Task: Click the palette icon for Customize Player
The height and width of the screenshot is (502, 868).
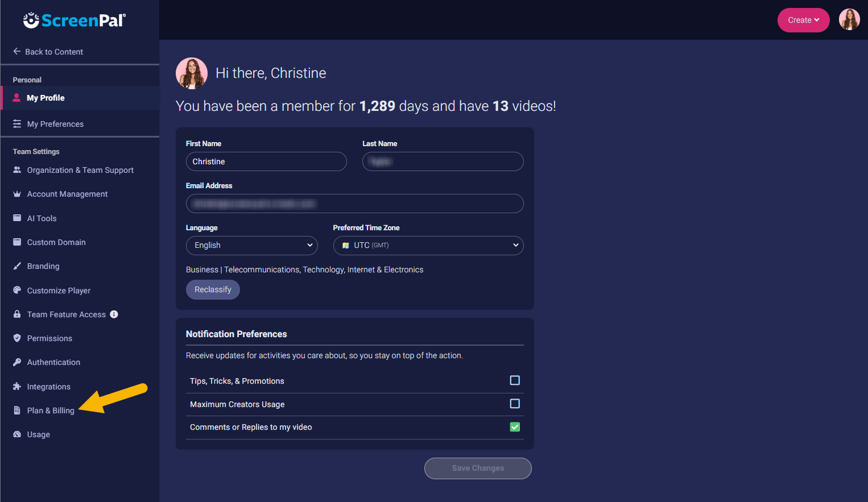Action: tap(17, 290)
